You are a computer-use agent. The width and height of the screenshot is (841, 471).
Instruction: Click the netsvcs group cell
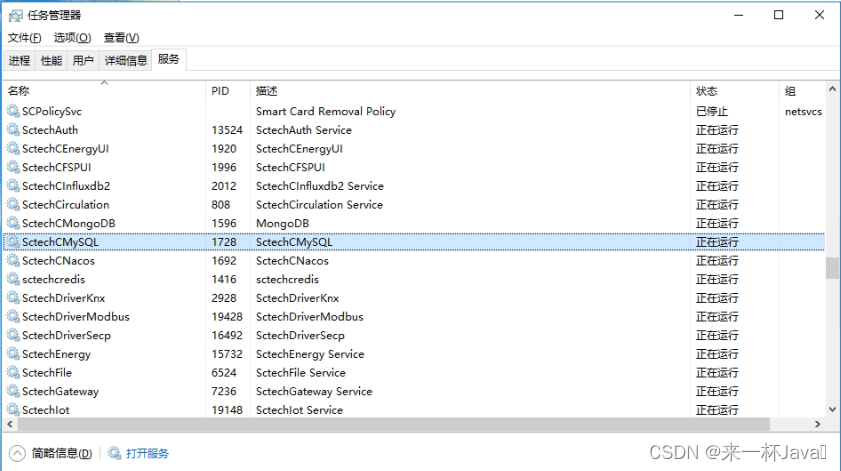tap(803, 112)
